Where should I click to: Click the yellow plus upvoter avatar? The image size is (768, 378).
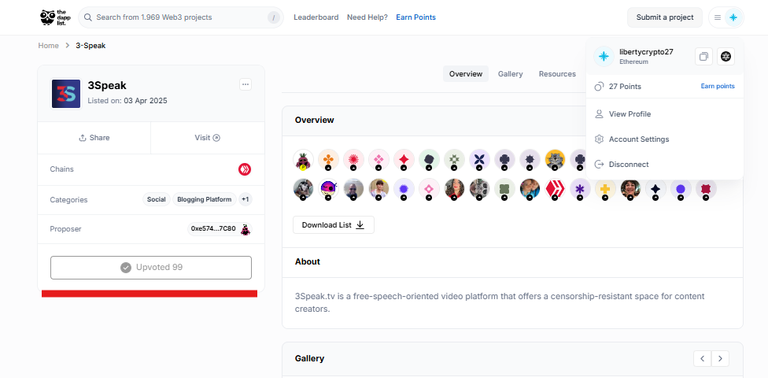coord(605,189)
